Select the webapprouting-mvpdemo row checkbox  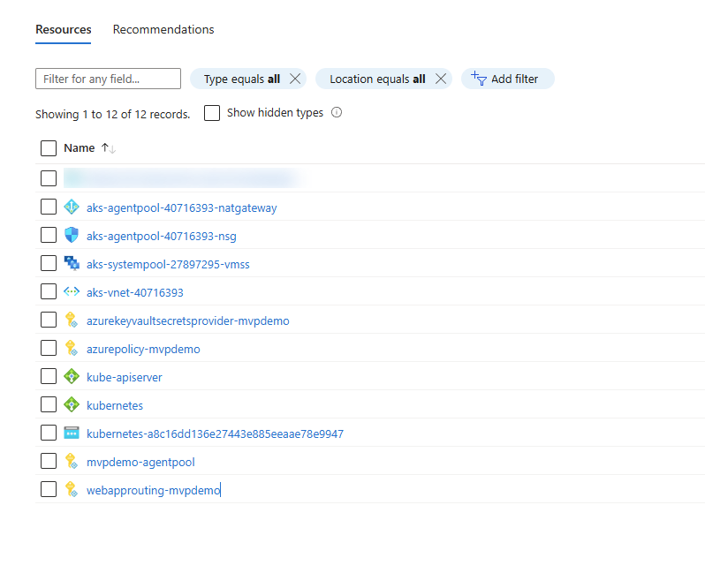coord(49,489)
